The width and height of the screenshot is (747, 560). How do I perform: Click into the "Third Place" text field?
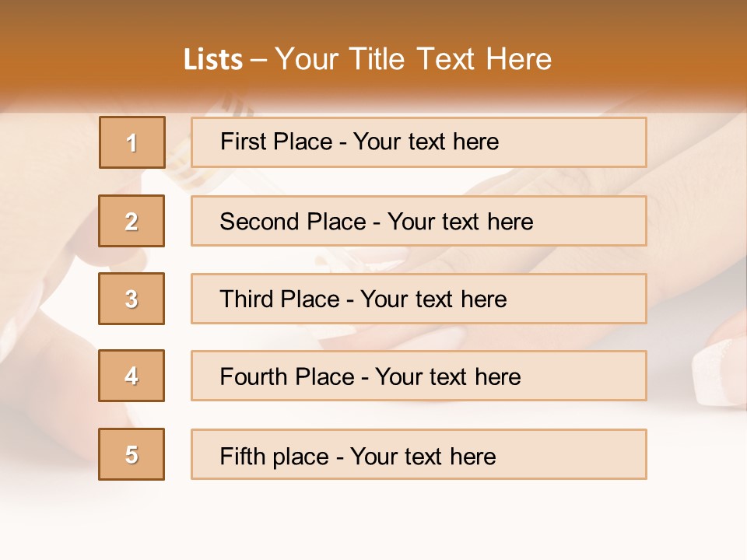tap(419, 299)
